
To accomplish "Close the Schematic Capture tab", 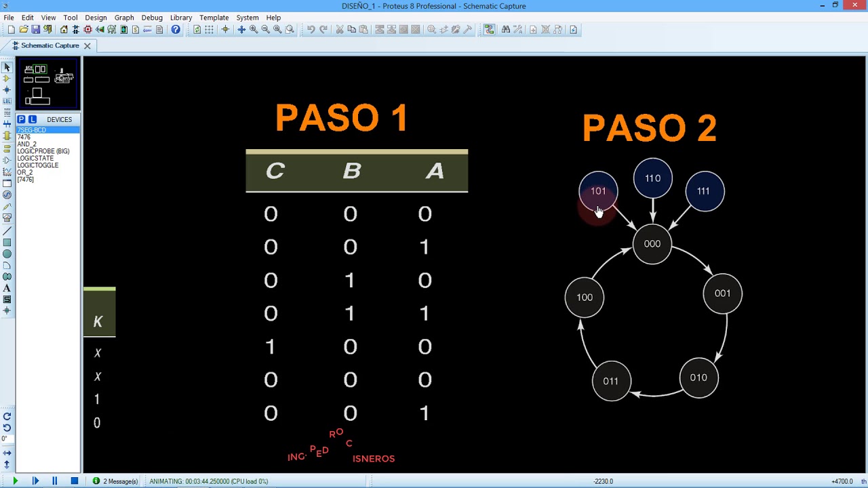I will (87, 45).
